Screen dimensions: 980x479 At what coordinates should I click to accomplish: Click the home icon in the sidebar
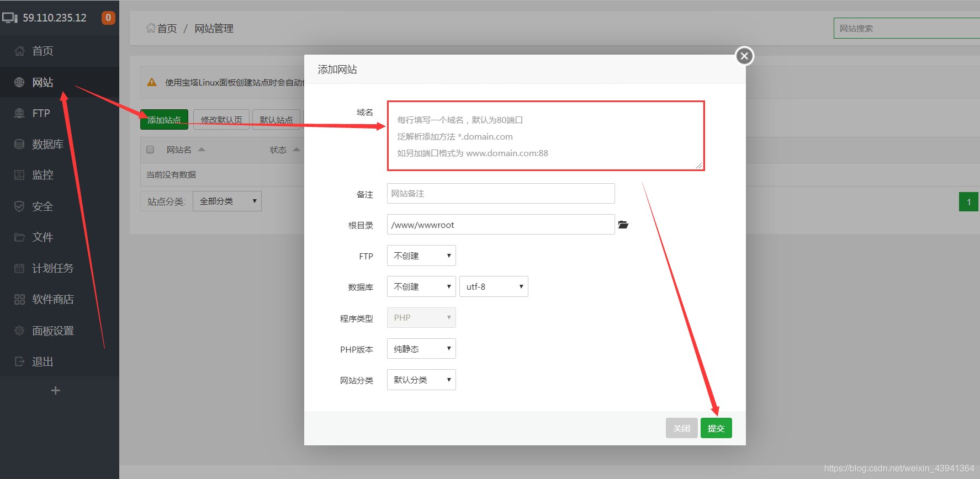click(x=19, y=51)
